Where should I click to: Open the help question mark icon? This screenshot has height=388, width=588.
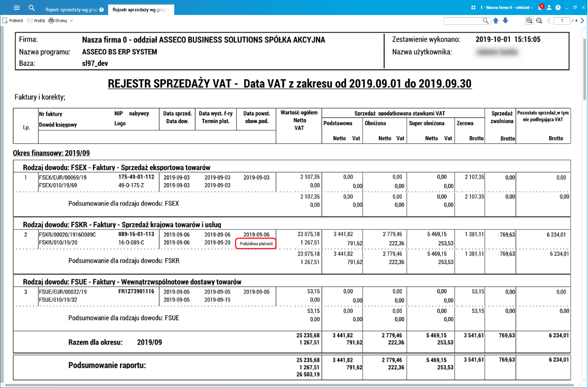pyautogui.click(x=558, y=8)
